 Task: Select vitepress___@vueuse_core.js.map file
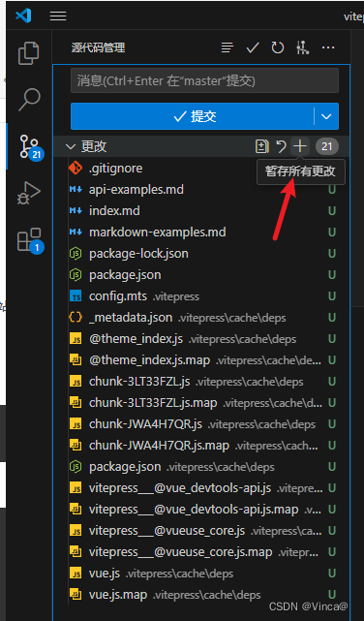point(201,552)
